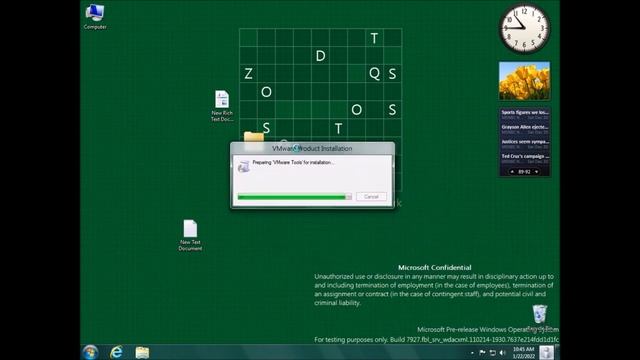Screen dimensions: 640x360
Task: Select the New Rich Text Document icon
Action: [222, 106]
